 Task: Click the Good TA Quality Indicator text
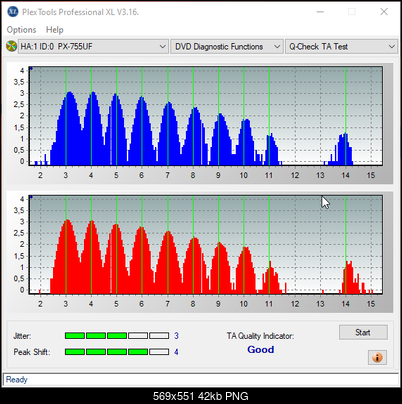(261, 349)
